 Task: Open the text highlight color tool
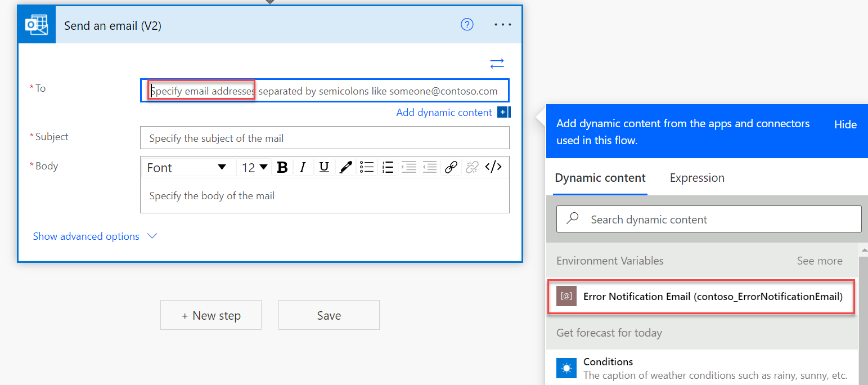(345, 167)
